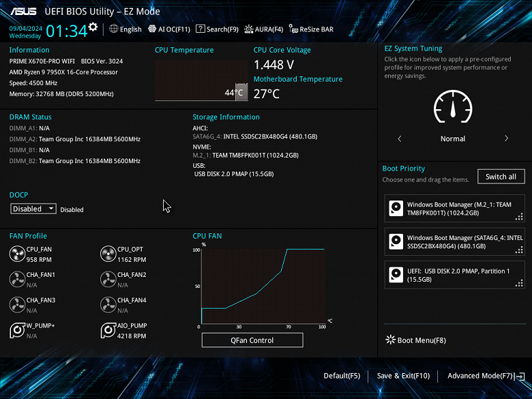Click the Switch all button
532x399 pixels.
point(501,177)
